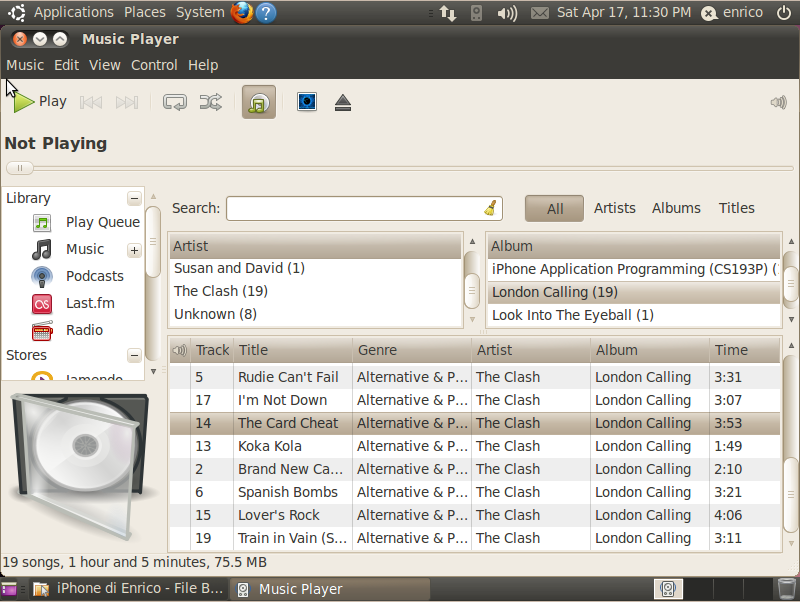Image resolution: width=800 pixels, height=602 pixels.
Task: Select artist Unknown (8)
Action: (316, 314)
